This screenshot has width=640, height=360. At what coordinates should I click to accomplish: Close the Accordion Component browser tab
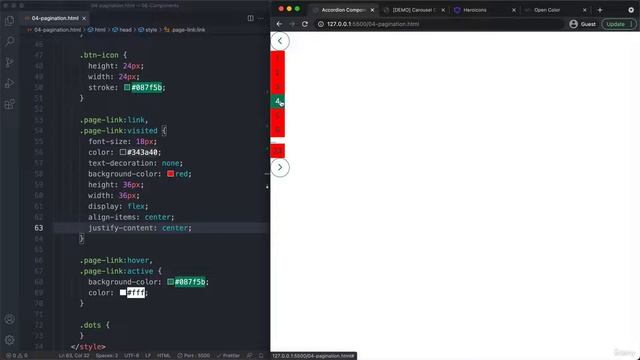coord(372,10)
